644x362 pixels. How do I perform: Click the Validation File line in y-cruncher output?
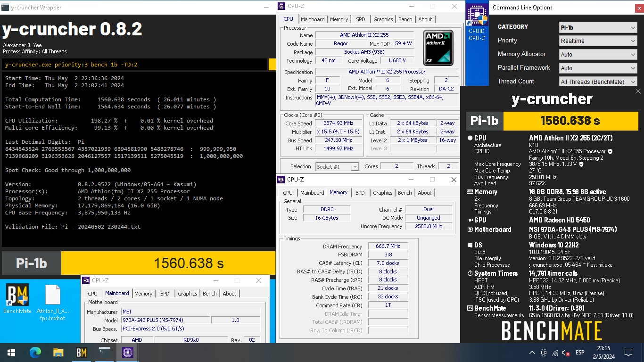pyautogui.click(x=73, y=227)
